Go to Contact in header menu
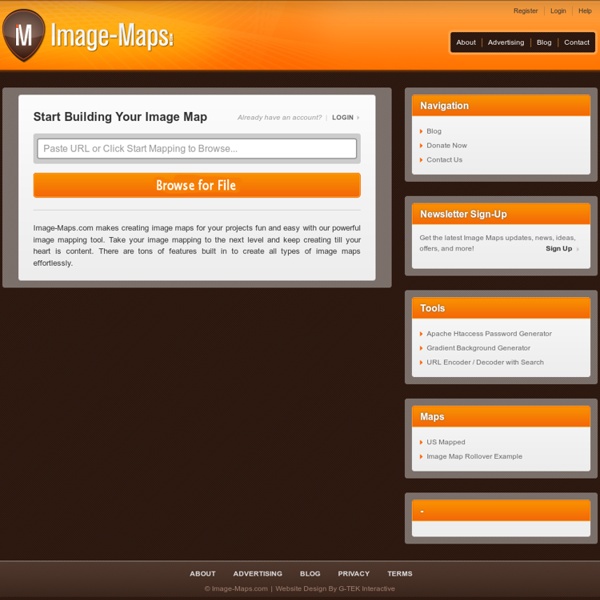Image resolution: width=600 pixels, height=600 pixels. click(x=576, y=42)
